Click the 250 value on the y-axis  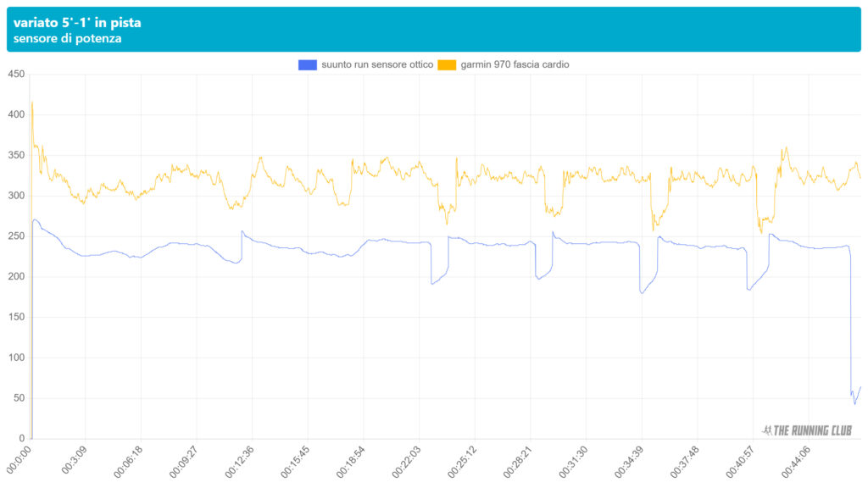pyautogui.click(x=15, y=236)
